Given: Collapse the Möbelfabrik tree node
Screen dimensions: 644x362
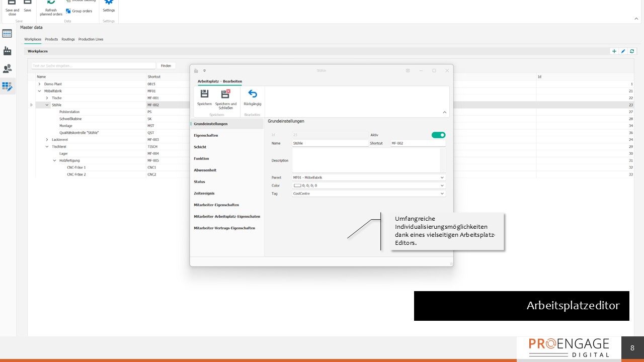Looking at the screenshot, I should point(39,91).
